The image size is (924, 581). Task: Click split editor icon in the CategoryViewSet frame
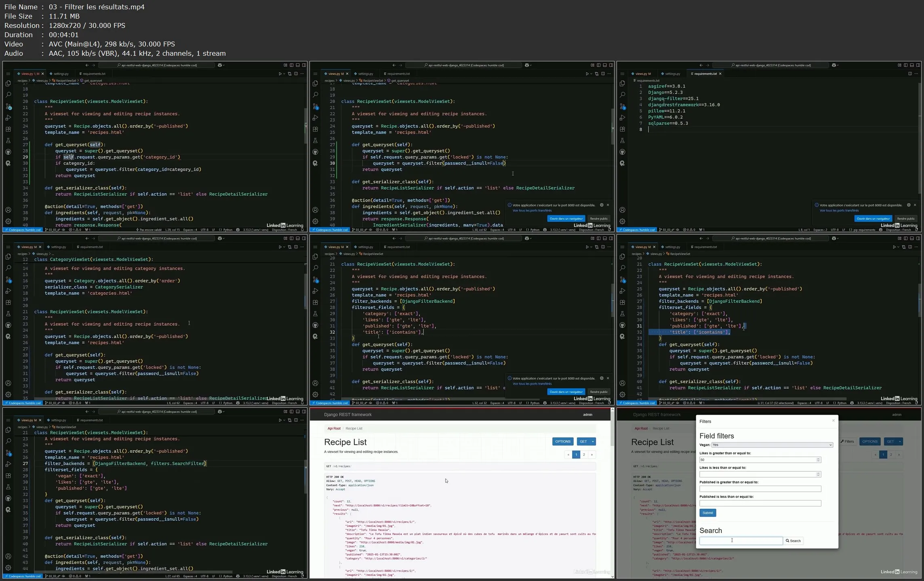(x=296, y=247)
